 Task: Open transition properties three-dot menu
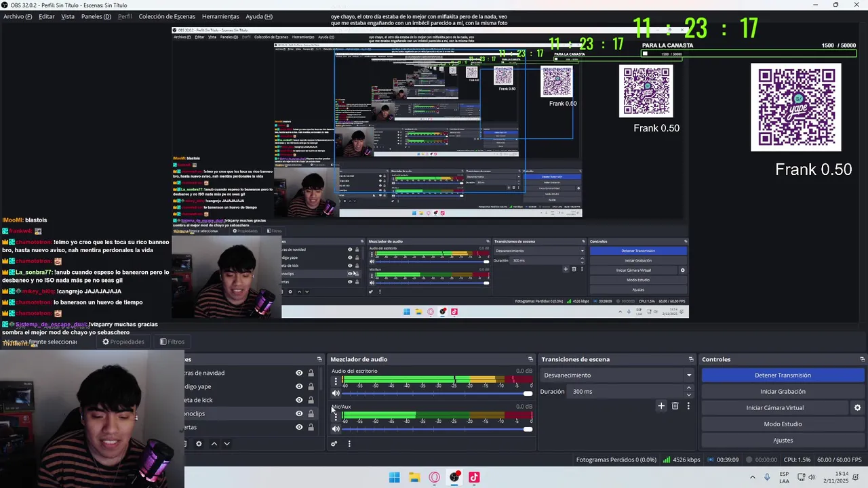[x=688, y=406]
